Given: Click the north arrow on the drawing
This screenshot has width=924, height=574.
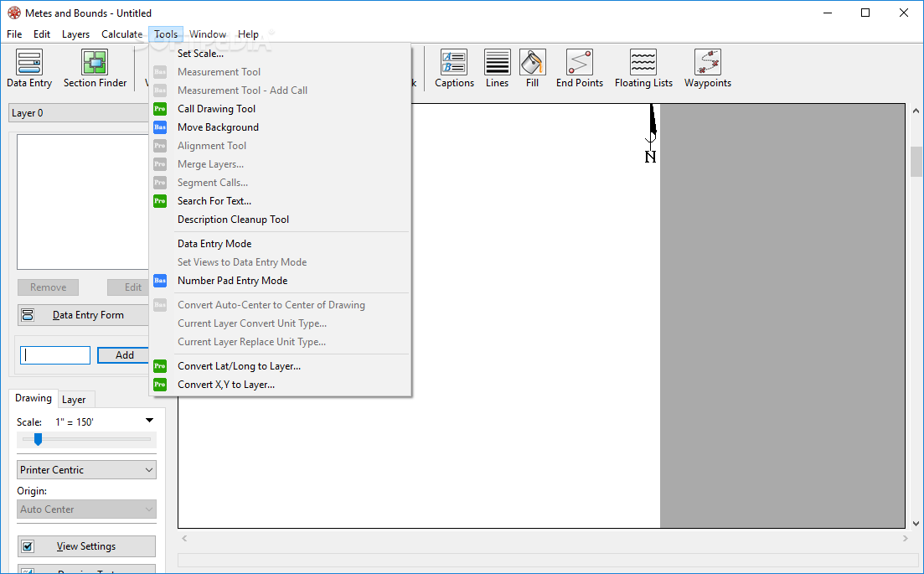Looking at the screenshot, I should [x=651, y=133].
